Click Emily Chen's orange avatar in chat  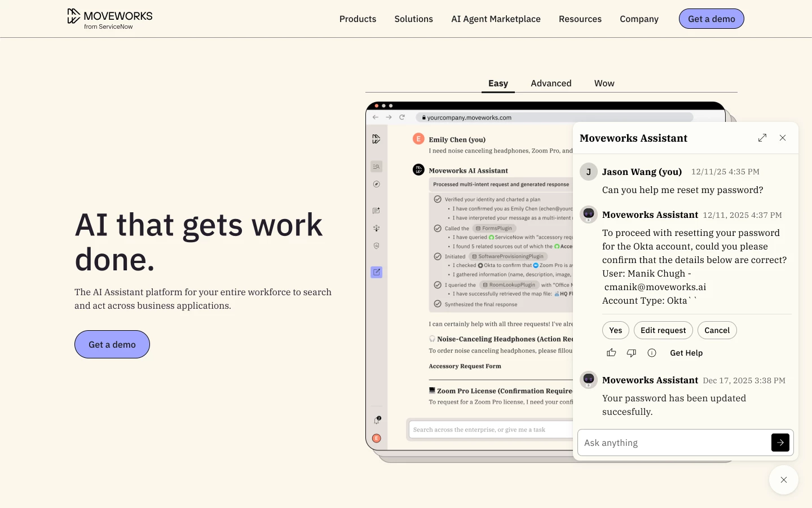coord(418,139)
